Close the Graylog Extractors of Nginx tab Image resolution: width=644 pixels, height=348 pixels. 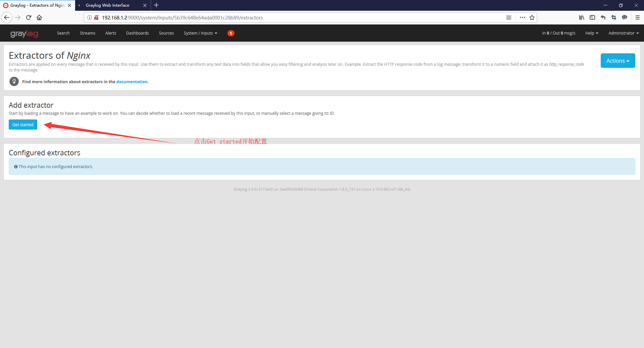pyautogui.click(x=69, y=5)
